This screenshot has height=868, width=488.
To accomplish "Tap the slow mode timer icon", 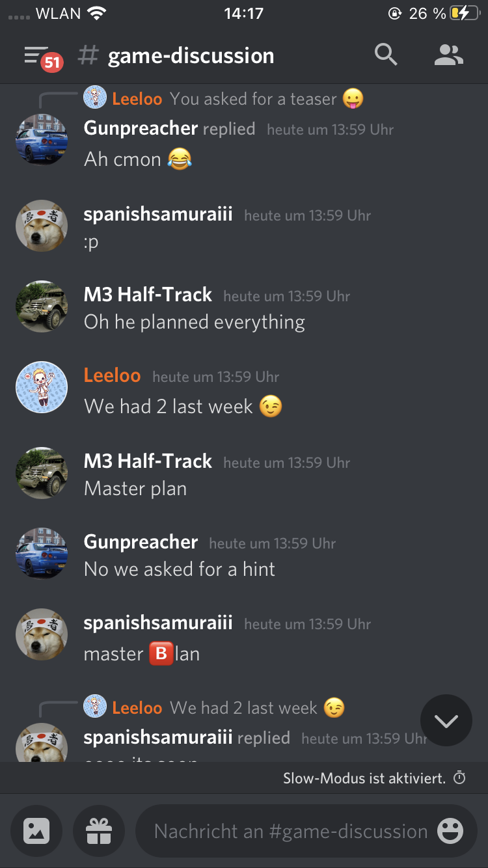I will [x=459, y=778].
